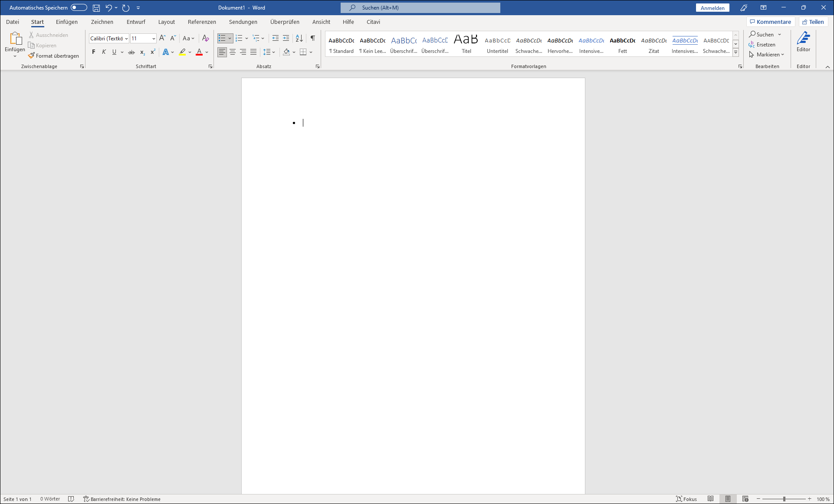This screenshot has width=834, height=504.
Task: Click the Redo arrow icon
Action: 126,8
